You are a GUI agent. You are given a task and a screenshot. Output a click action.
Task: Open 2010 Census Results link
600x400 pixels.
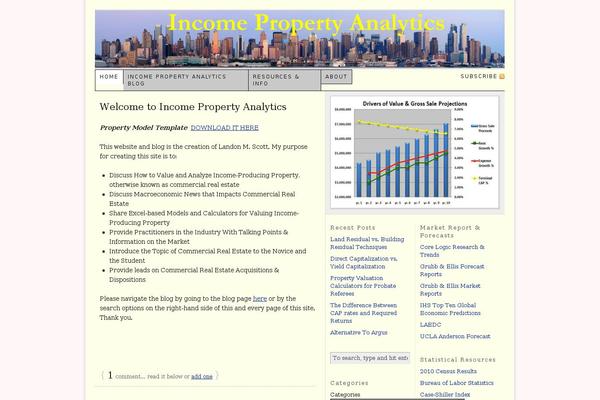pyautogui.click(x=448, y=371)
